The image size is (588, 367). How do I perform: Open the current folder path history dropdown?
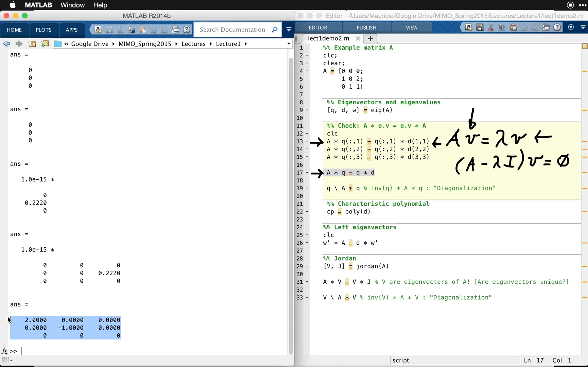[x=289, y=44]
